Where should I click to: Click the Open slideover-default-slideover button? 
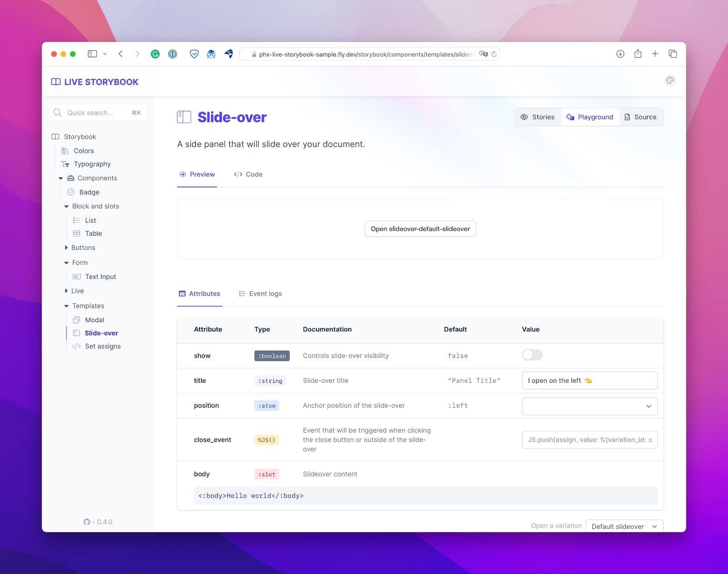(x=420, y=229)
